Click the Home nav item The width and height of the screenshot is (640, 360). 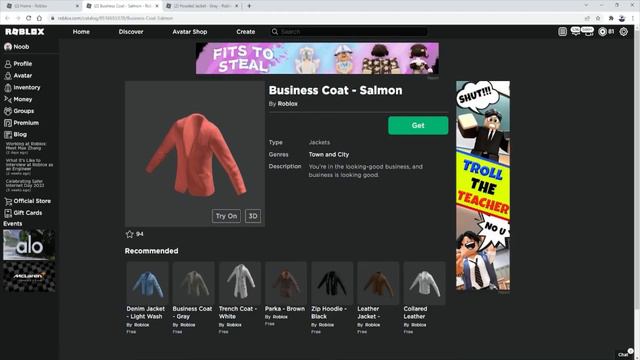[81, 31]
